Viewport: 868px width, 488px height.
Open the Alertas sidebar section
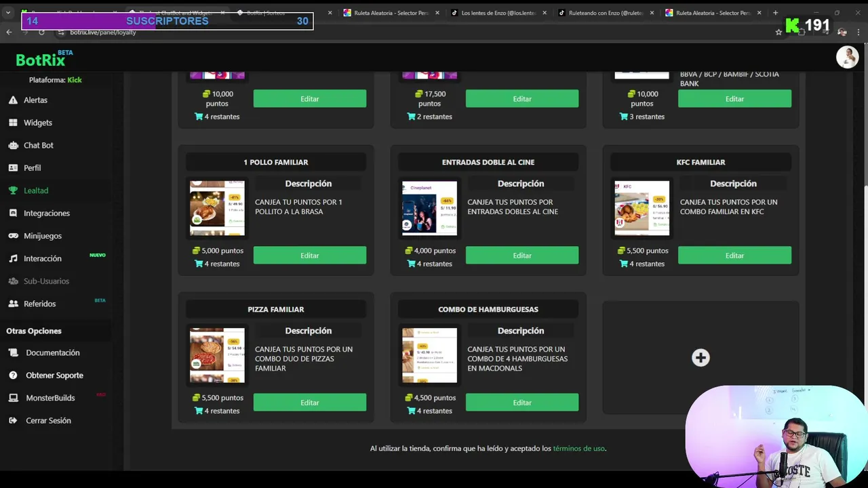[35, 100]
